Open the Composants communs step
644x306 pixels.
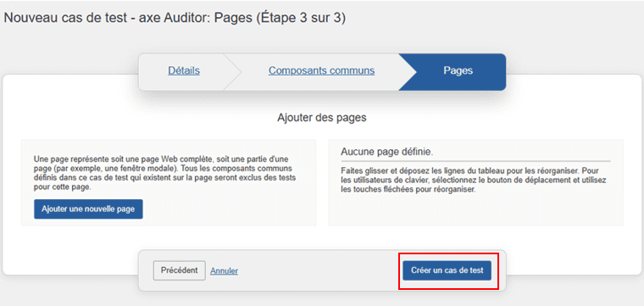tap(322, 70)
